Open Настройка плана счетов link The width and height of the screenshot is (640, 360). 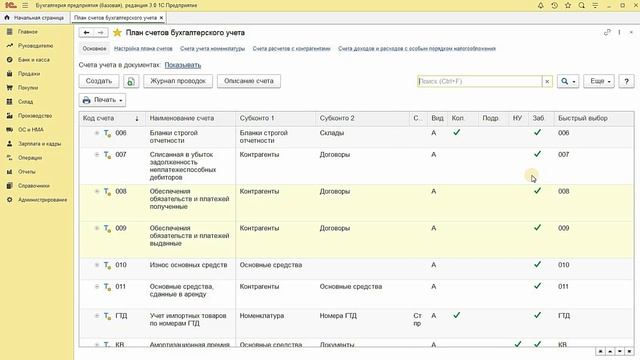[143, 49]
